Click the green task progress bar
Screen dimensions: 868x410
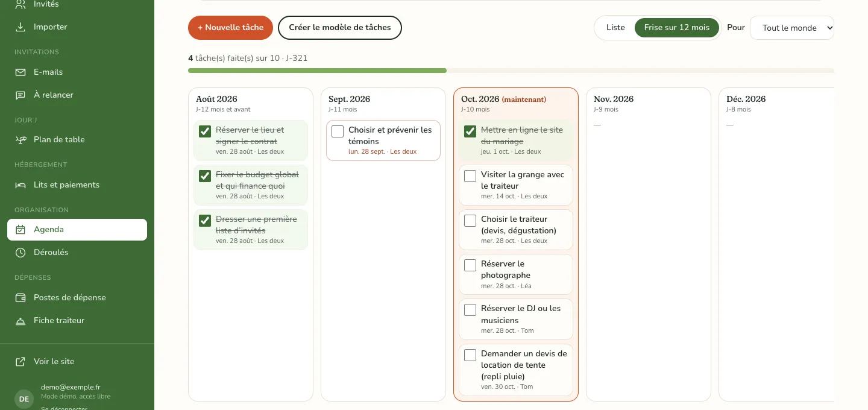[317, 71]
